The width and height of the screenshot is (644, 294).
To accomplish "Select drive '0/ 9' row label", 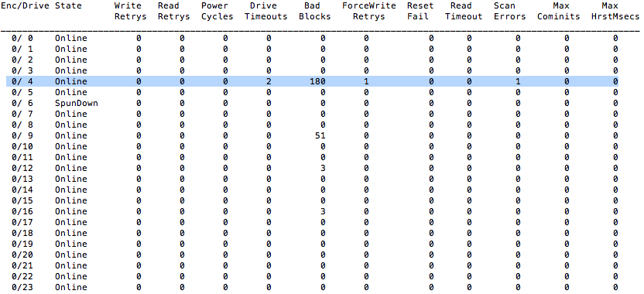I will [22, 135].
